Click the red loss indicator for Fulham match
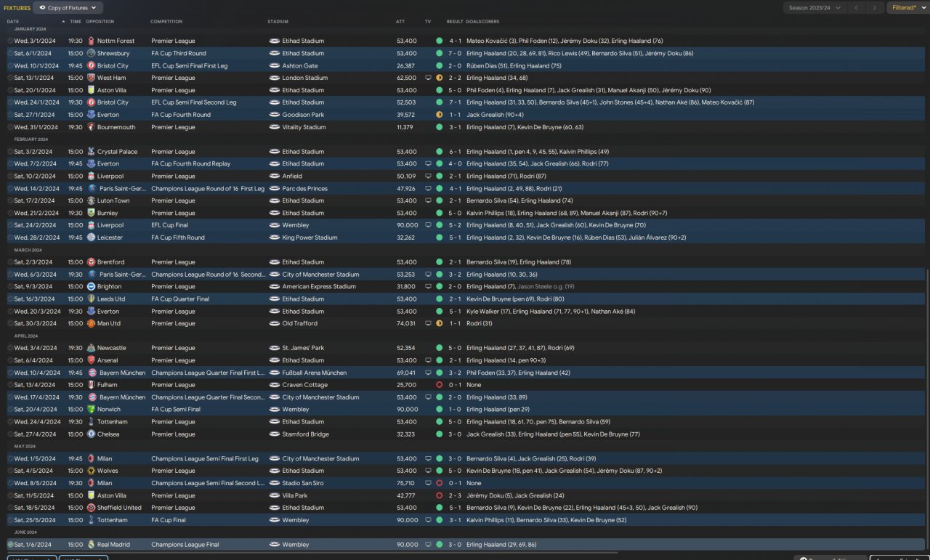Image resolution: width=930 pixels, height=560 pixels. click(439, 385)
